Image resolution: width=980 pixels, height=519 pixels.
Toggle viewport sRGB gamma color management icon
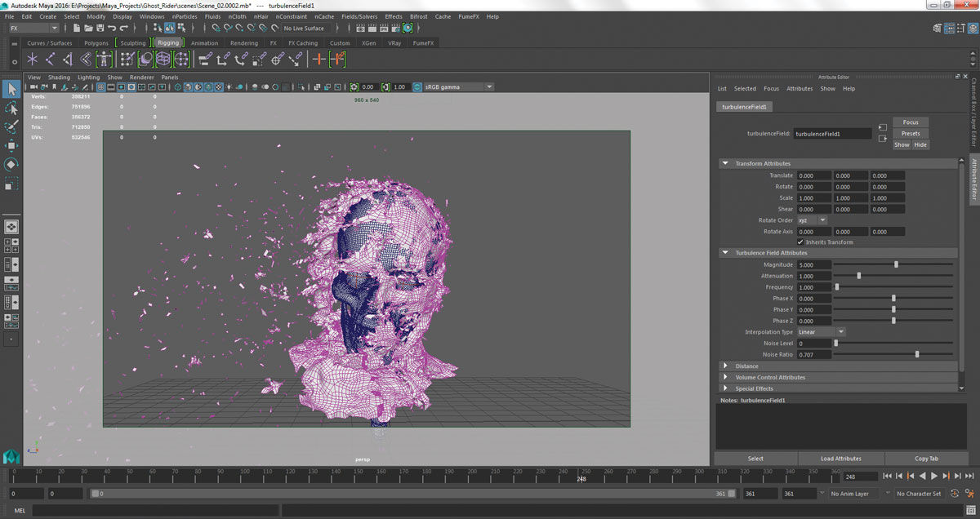[416, 87]
